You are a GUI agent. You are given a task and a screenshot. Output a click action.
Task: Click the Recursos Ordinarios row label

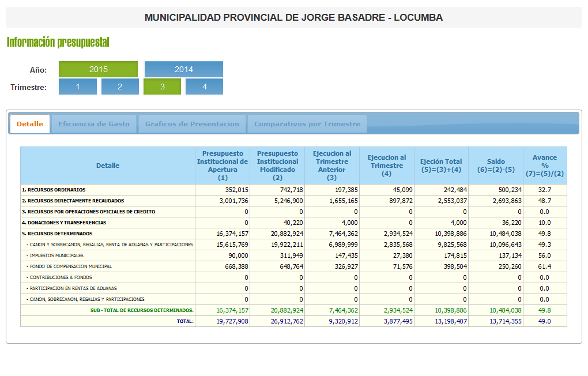[54, 190]
